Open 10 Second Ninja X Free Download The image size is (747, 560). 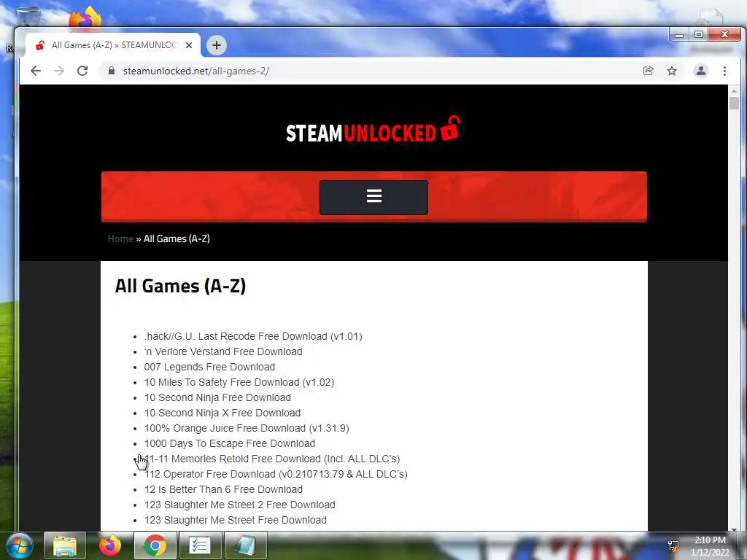(x=222, y=413)
